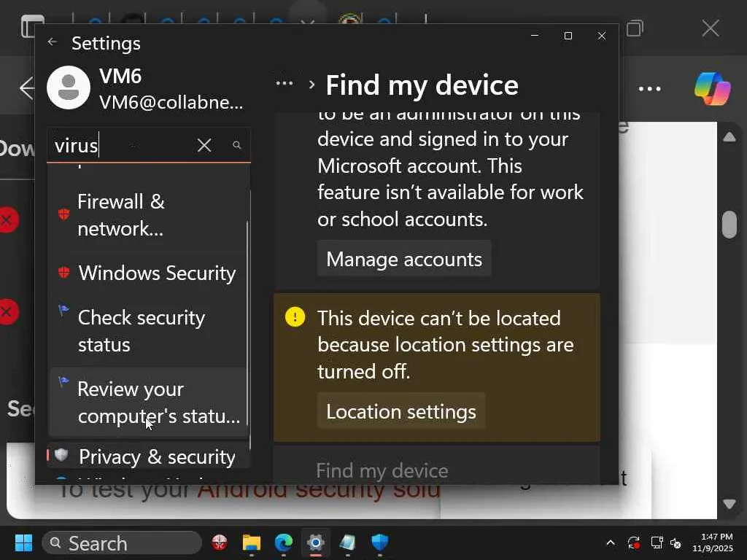The image size is (747, 560).
Task: Show hidden tray icons chevron
Action: click(x=611, y=542)
